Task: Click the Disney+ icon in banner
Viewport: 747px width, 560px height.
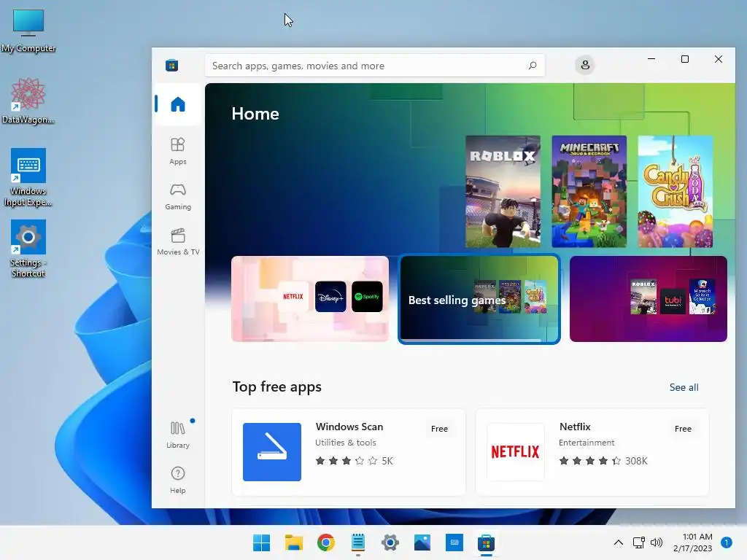Action: click(x=330, y=297)
